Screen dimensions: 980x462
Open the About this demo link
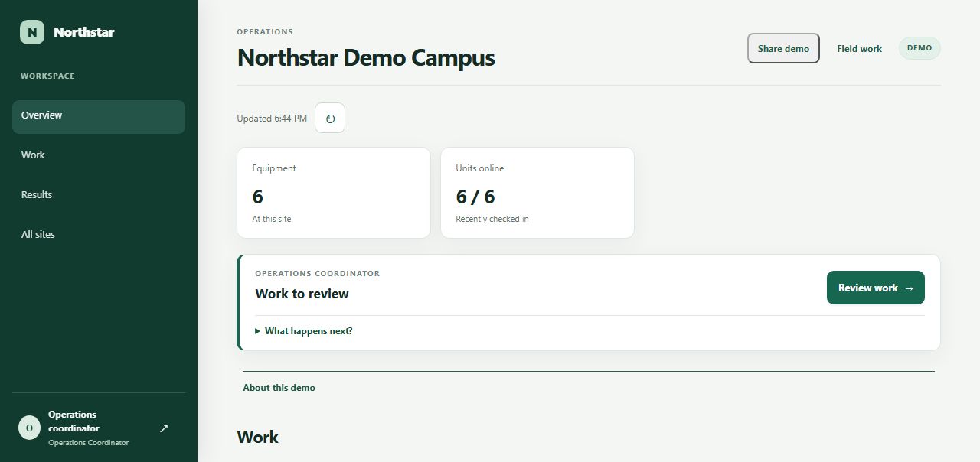(279, 388)
